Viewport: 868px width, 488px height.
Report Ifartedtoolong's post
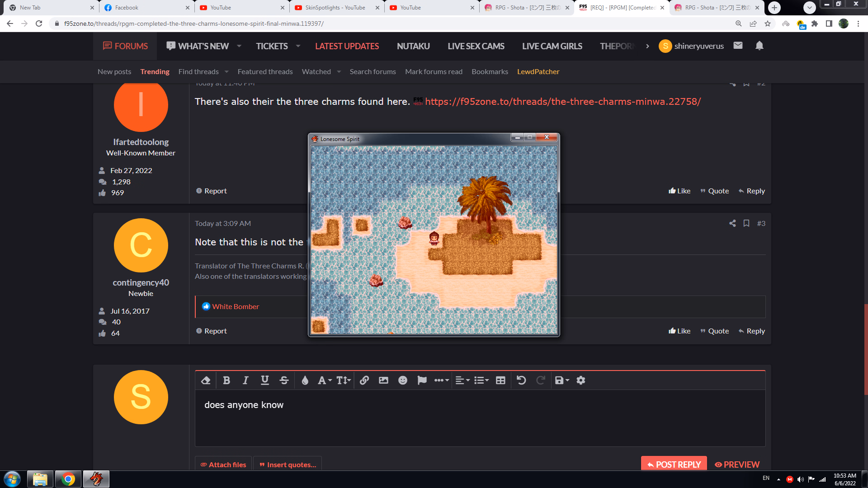click(211, 191)
